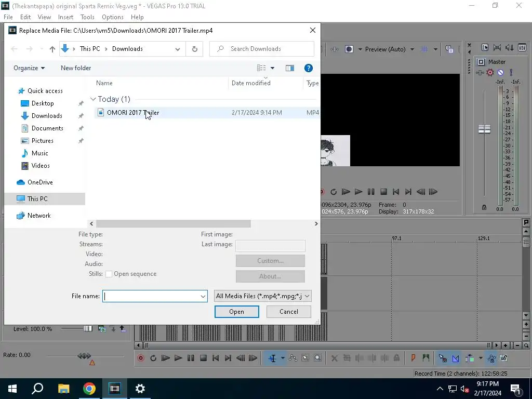The width and height of the screenshot is (532, 399).
Task: Open the Auto Ripple dropdown arrow
Action: coord(481,358)
